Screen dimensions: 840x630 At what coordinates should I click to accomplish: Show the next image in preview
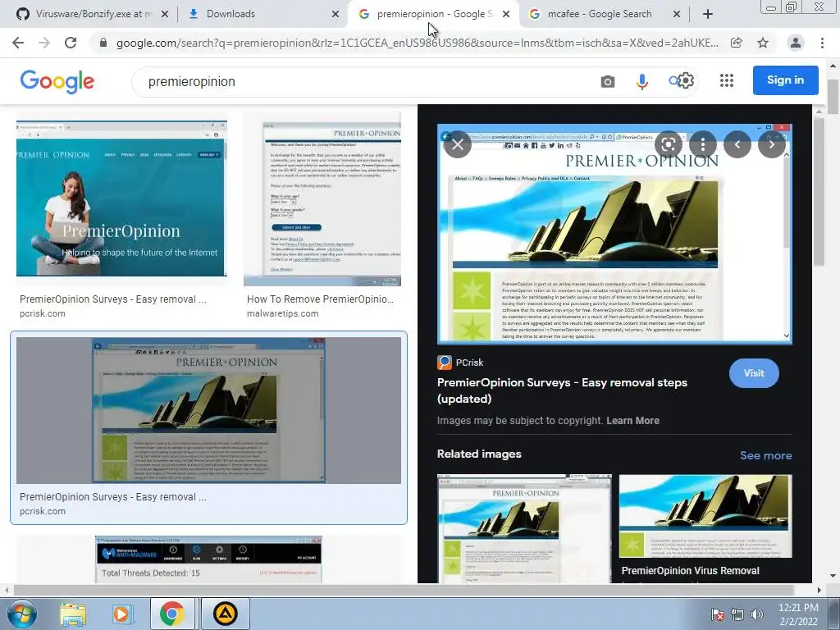[x=771, y=144]
